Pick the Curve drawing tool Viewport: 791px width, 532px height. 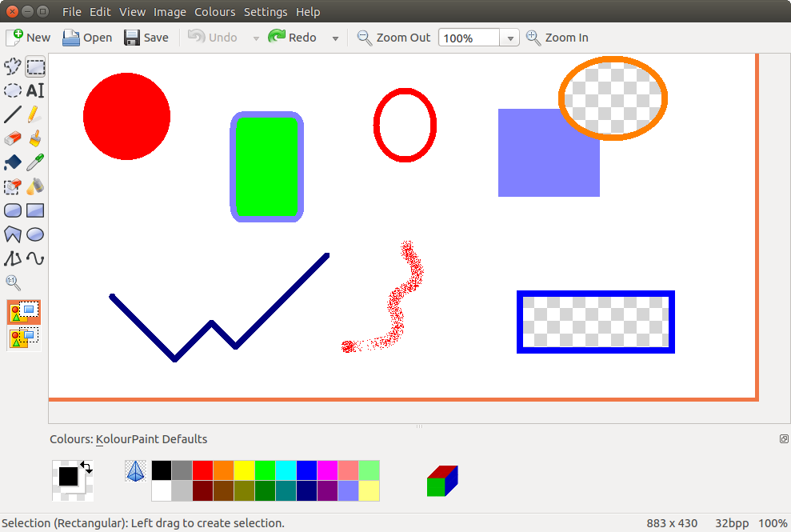pyautogui.click(x=35, y=258)
